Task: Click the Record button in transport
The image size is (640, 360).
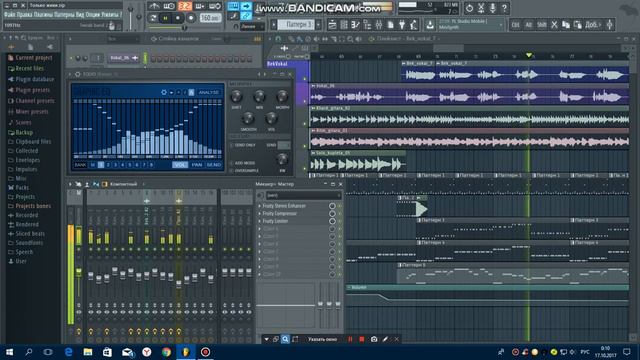Action: tap(191, 18)
